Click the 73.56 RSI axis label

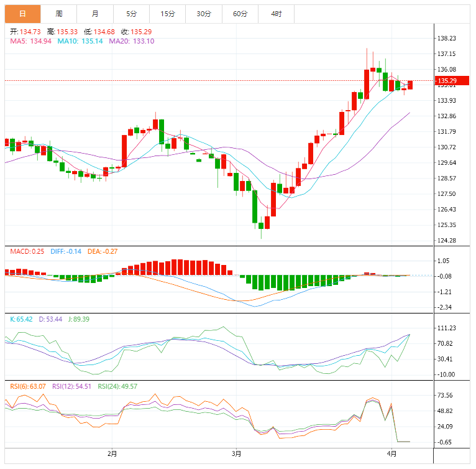coord(445,396)
